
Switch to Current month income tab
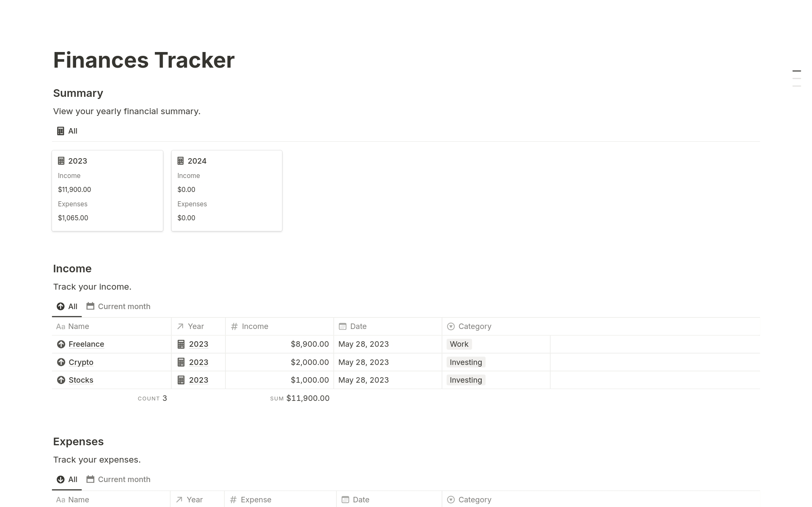pyautogui.click(x=124, y=306)
